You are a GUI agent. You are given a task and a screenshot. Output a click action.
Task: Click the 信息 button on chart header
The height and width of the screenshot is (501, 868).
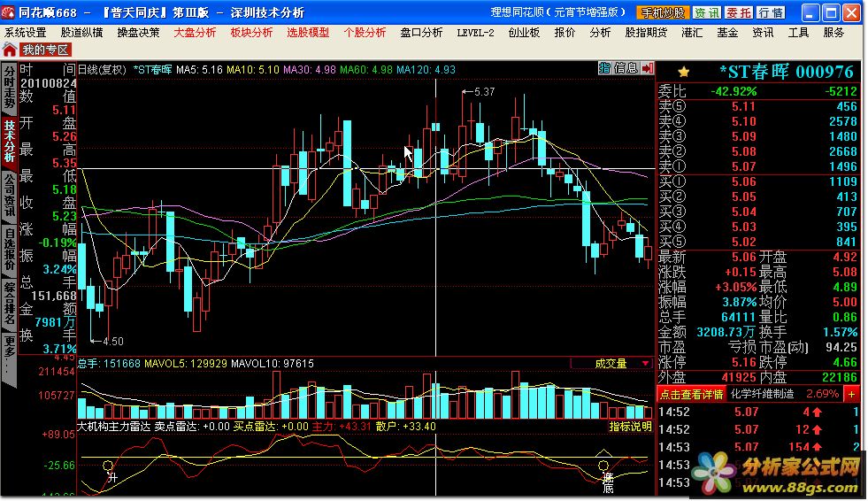coord(626,68)
